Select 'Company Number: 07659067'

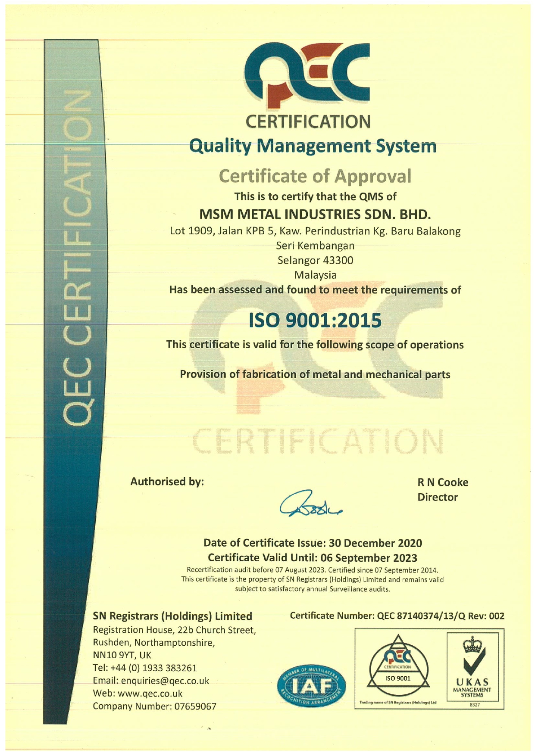pyautogui.click(x=154, y=706)
